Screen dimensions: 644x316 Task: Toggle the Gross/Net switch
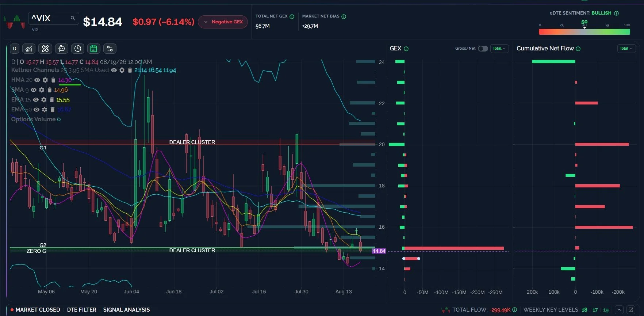[483, 49]
